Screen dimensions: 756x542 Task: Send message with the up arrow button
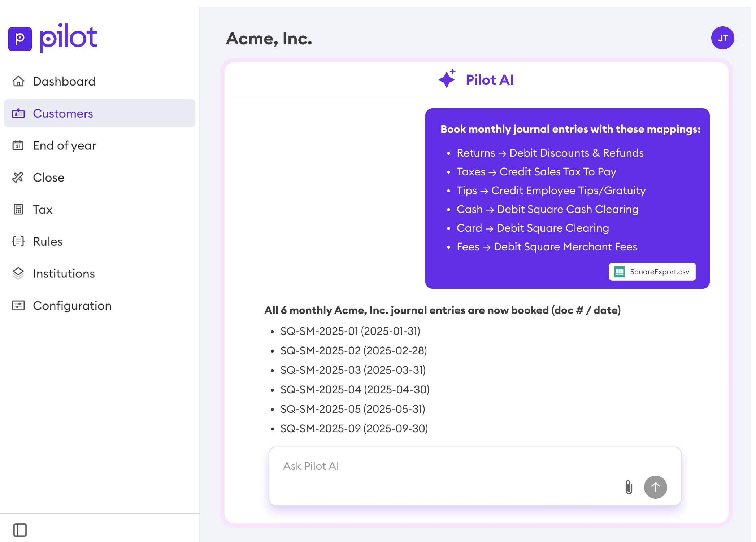[x=655, y=487]
